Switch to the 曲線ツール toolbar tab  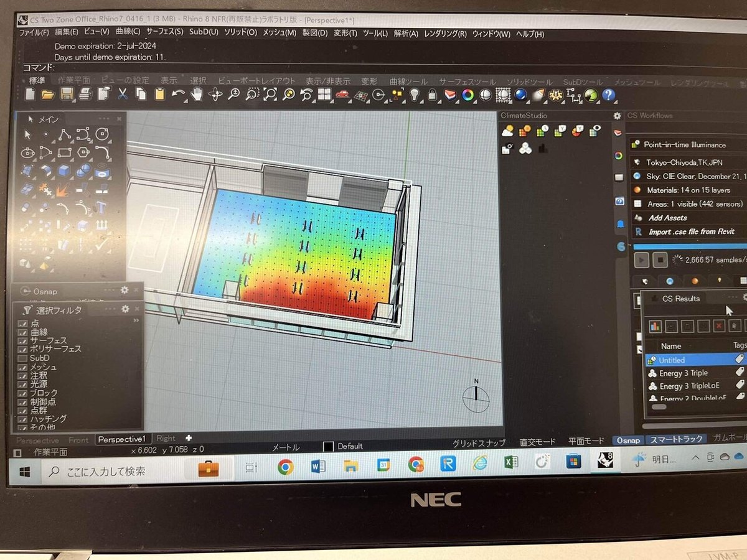[408, 82]
